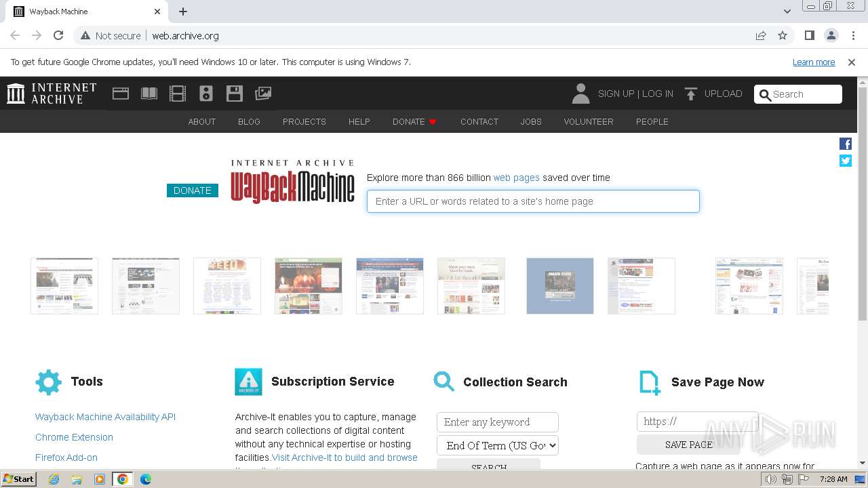Open Windows Explorer folder in taskbar

pos(77,479)
